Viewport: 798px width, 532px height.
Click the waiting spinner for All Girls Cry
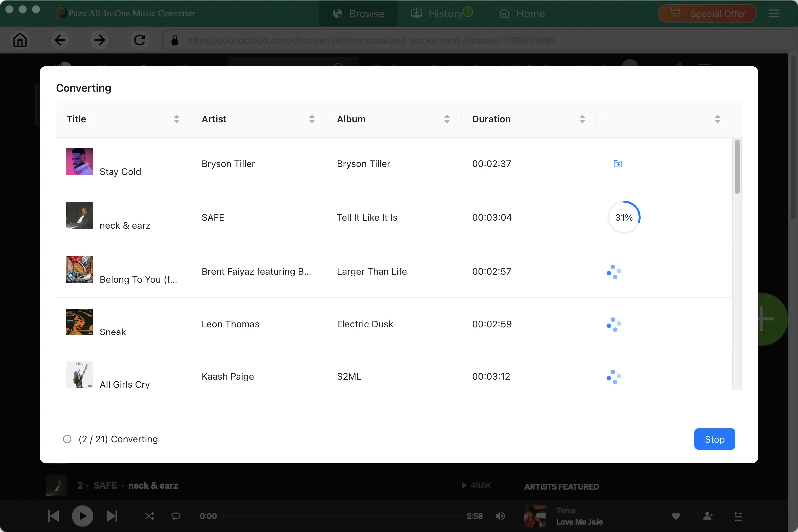(x=614, y=377)
